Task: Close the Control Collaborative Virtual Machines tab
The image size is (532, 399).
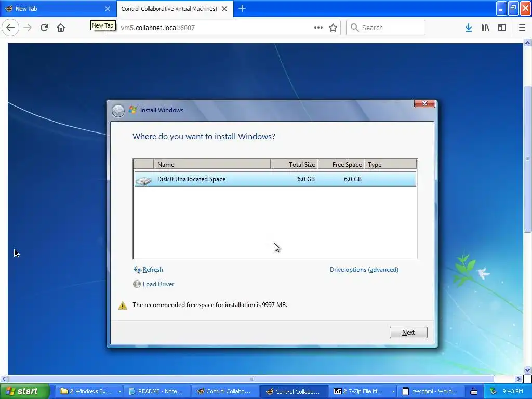Action: [224, 9]
